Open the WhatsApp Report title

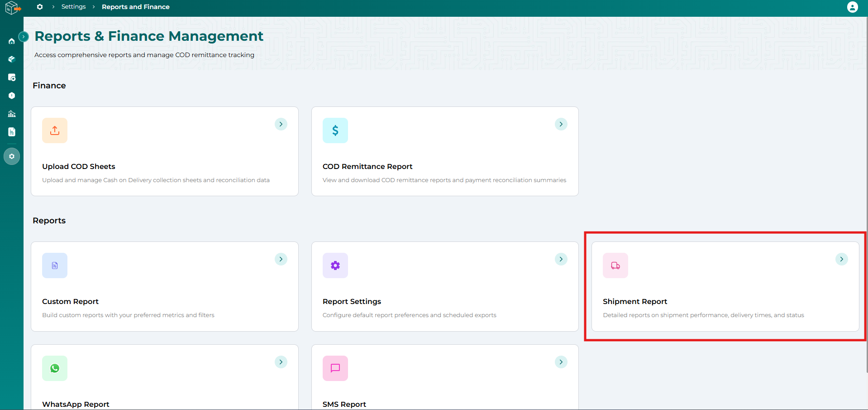[76, 404]
